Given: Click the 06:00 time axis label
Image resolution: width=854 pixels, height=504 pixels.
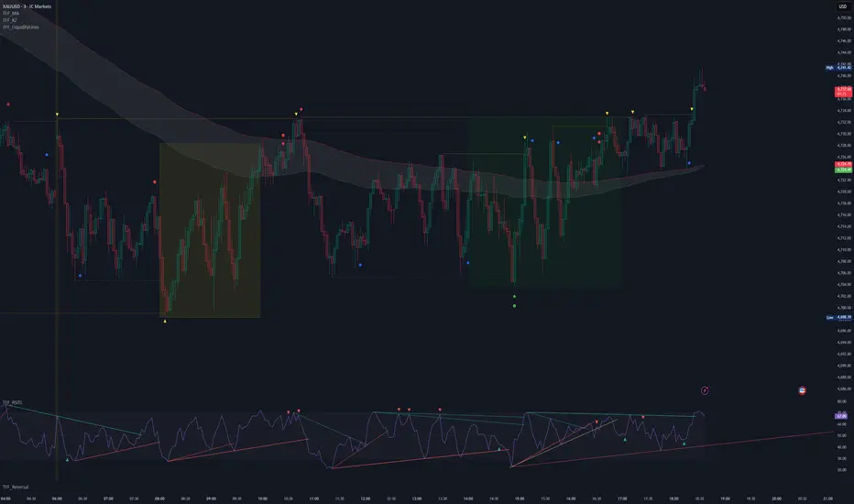Looking at the screenshot, I should coord(57,499).
